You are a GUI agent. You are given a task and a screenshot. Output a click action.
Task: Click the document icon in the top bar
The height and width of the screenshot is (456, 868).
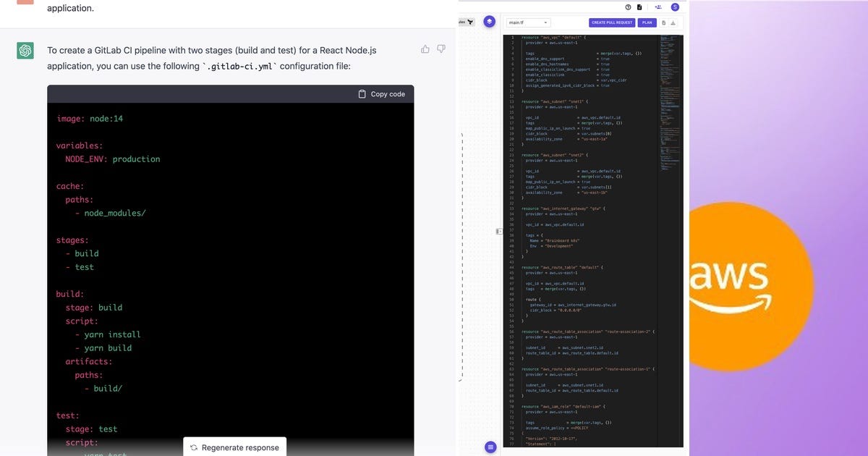tap(639, 7)
